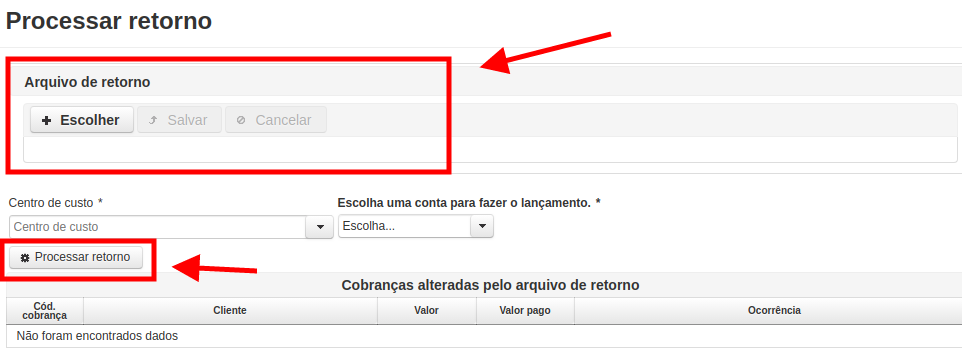962x360 pixels.
Task: Click the Ocorrência column header
Action: tap(768, 311)
